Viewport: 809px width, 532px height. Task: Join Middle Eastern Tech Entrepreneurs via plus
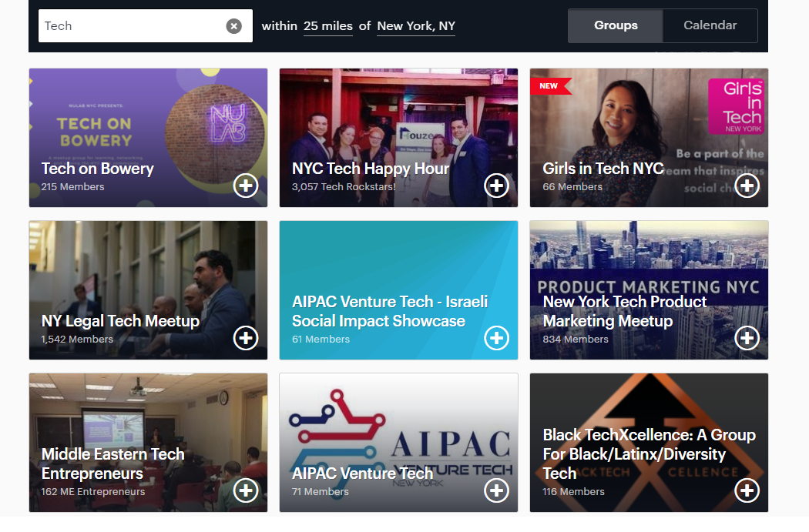click(246, 490)
